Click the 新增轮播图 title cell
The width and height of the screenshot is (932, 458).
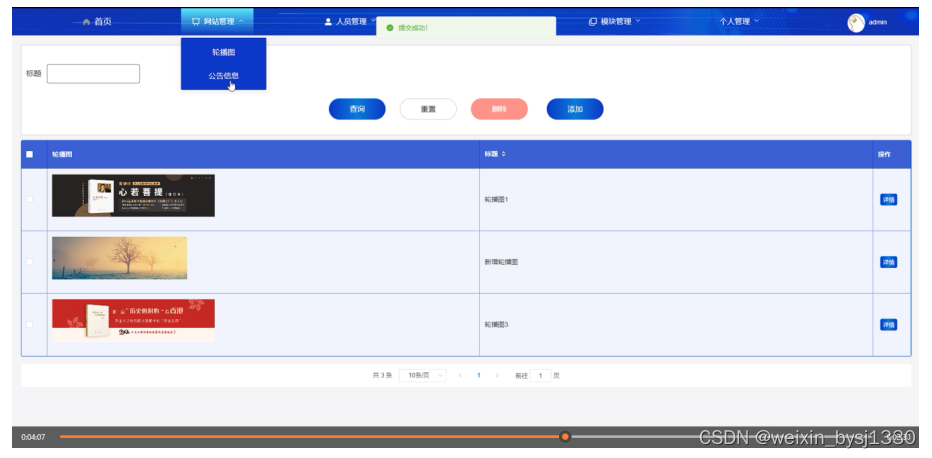pyautogui.click(x=501, y=262)
